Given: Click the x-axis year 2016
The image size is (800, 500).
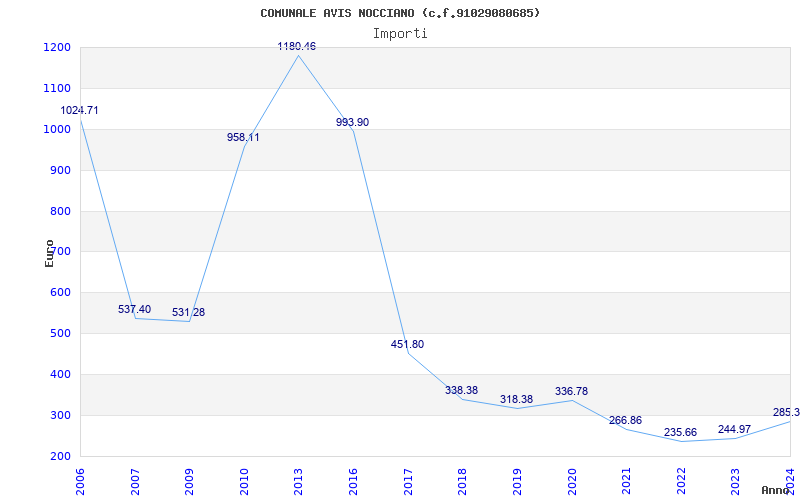Looking at the screenshot, I should (x=353, y=481).
